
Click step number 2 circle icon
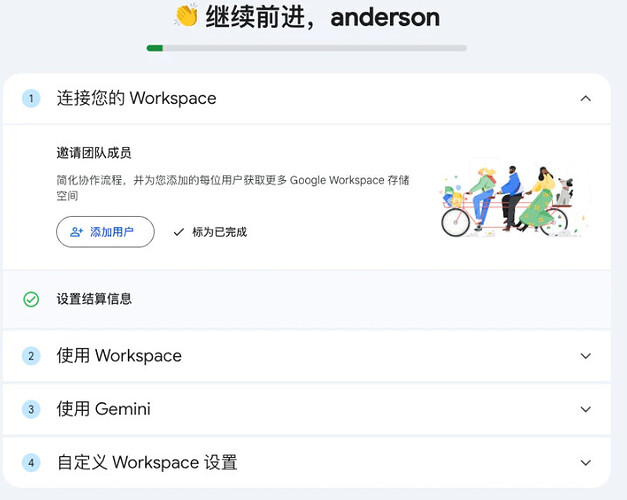pos(31,356)
